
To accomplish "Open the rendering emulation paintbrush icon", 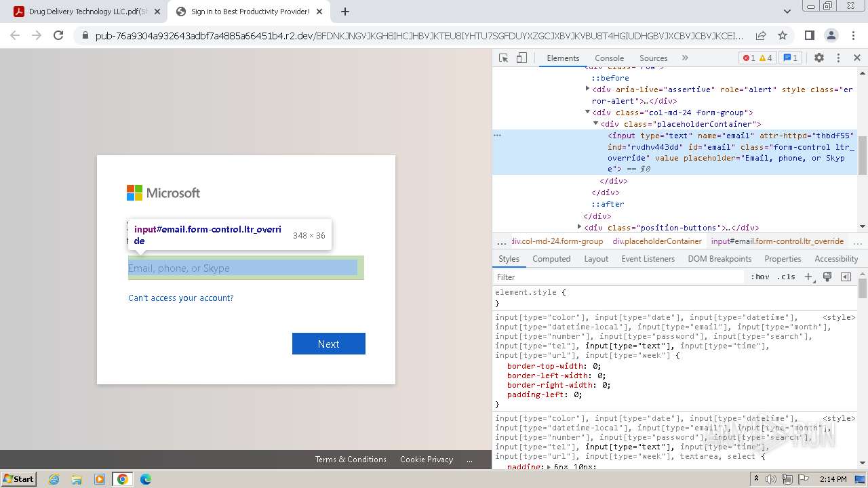I will [827, 277].
